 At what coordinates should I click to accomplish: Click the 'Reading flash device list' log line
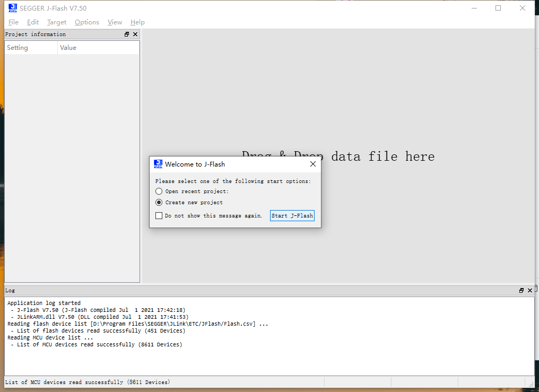[x=137, y=324]
